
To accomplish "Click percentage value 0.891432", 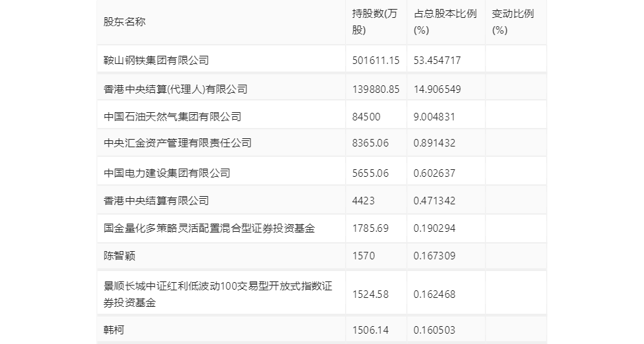I will tap(435, 142).
